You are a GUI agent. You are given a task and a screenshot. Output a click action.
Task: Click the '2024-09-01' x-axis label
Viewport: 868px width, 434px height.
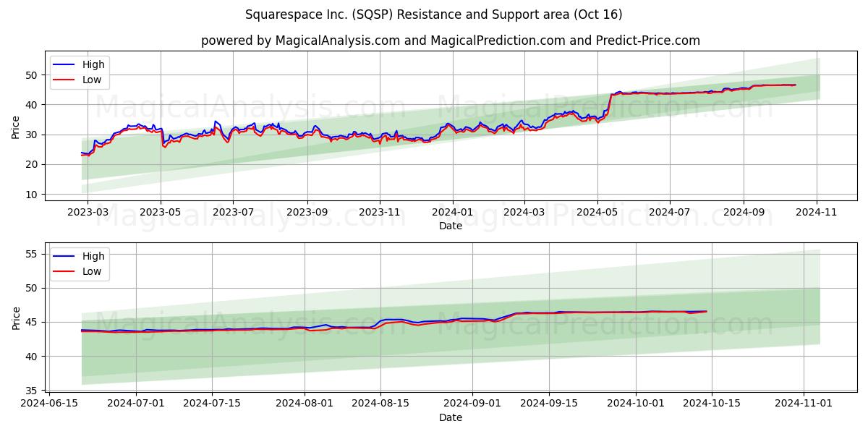coord(473,405)
